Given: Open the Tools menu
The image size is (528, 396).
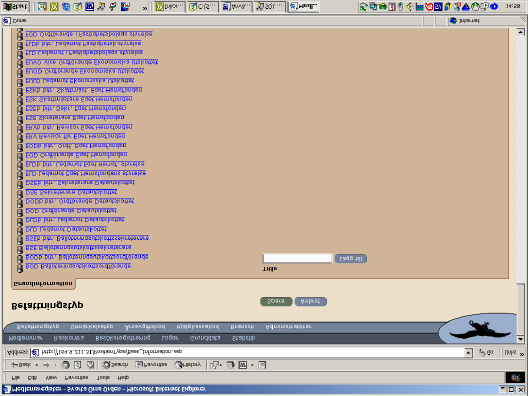Looking at the screenshot, I should (x=103, y=377).
